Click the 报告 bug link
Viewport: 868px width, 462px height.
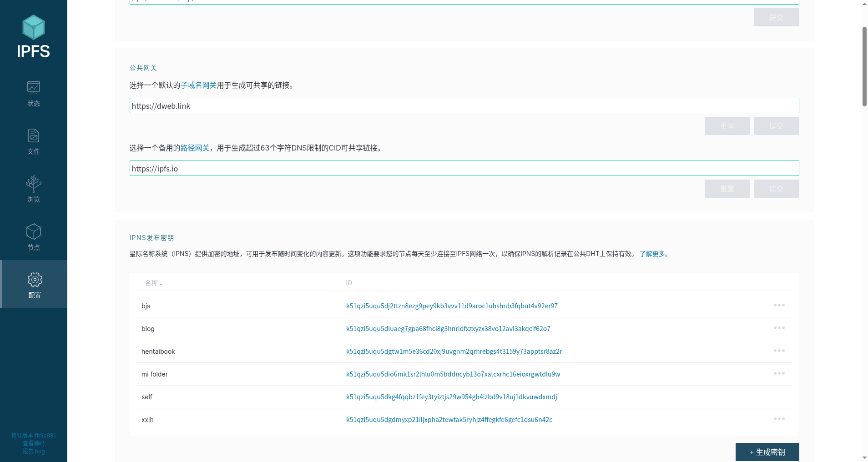(x=34, y=451)
